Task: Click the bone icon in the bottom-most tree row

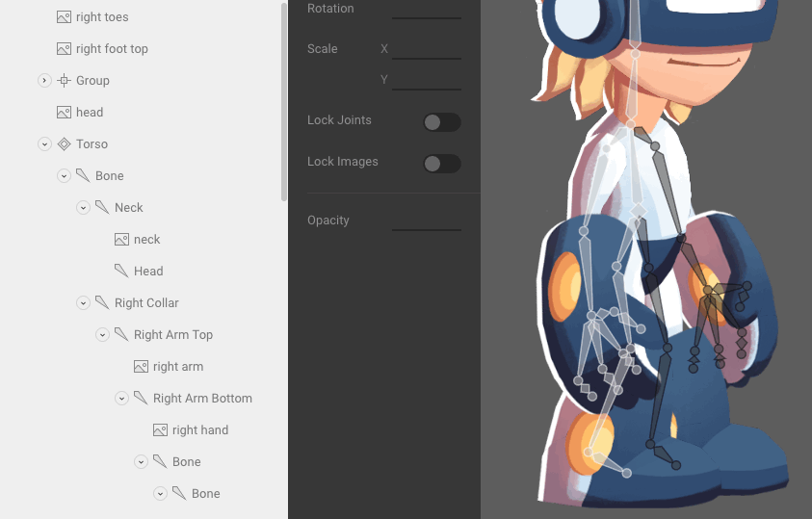Action: click(x=178, y=493)
